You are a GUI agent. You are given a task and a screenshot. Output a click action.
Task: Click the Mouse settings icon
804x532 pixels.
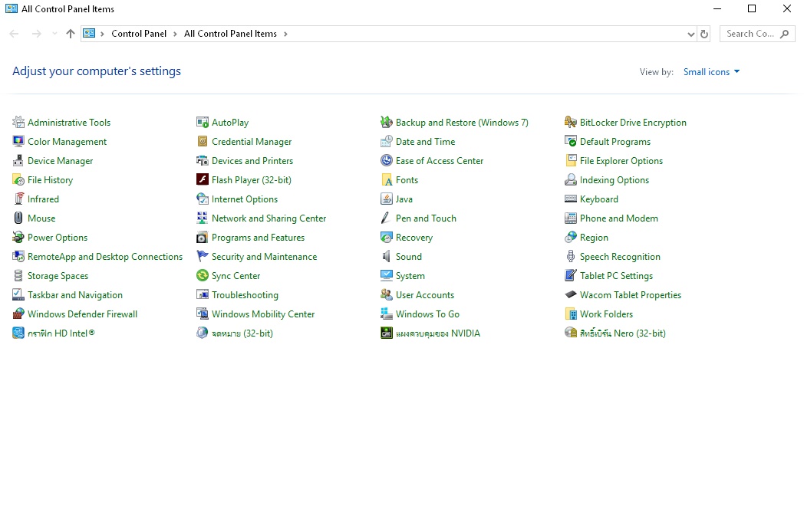[18, 218]
